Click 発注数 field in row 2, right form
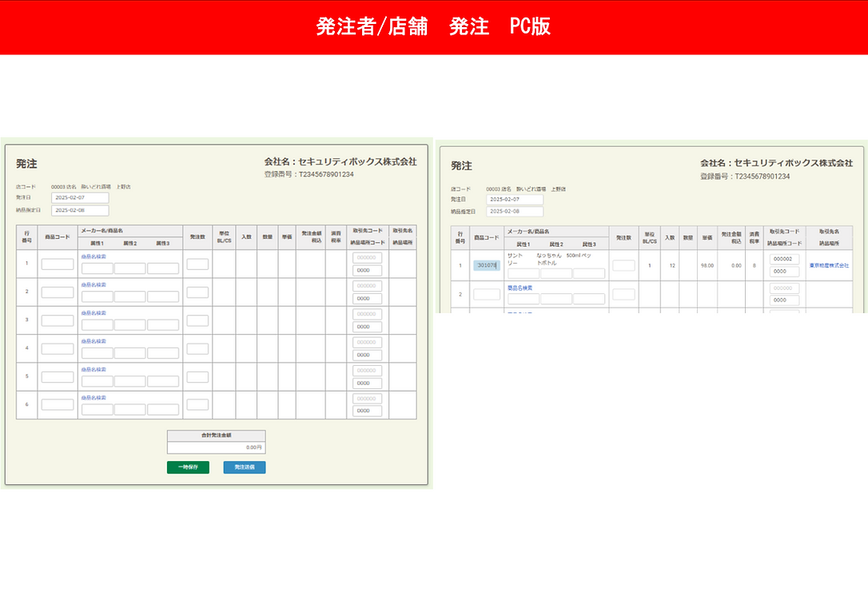The image size is (868, 608). click(x=624, y=294)
